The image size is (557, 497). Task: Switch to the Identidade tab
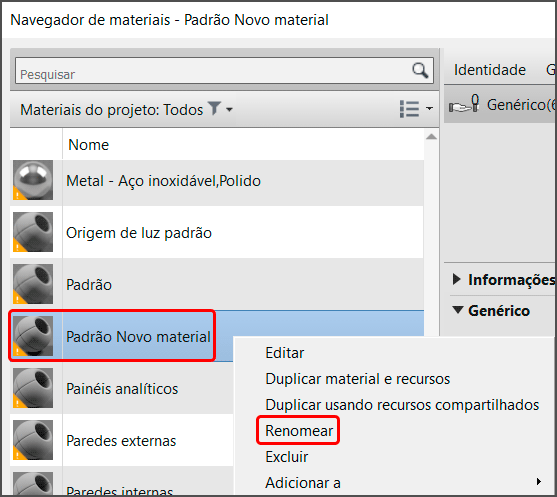[x=490, y=70]
